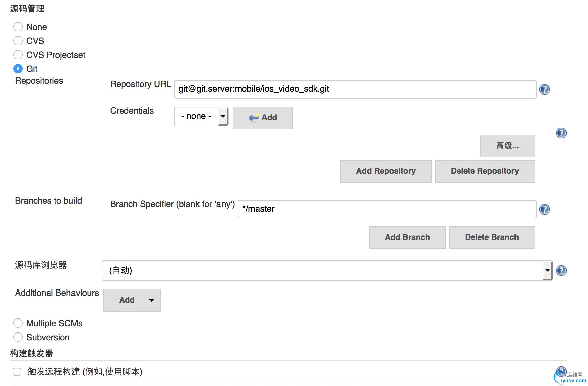Click the Add Repository button
This screenshot has width=588, height=386.
[386, 171]
